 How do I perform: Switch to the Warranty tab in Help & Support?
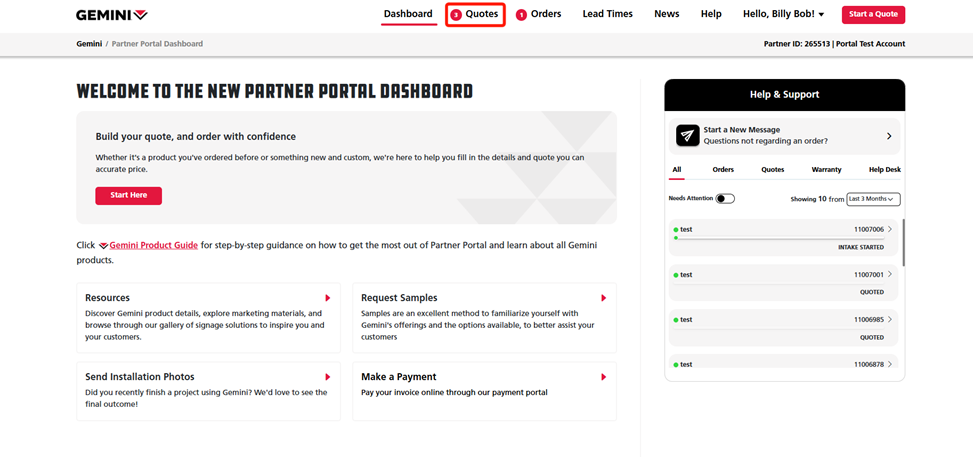tap(826, 170)
